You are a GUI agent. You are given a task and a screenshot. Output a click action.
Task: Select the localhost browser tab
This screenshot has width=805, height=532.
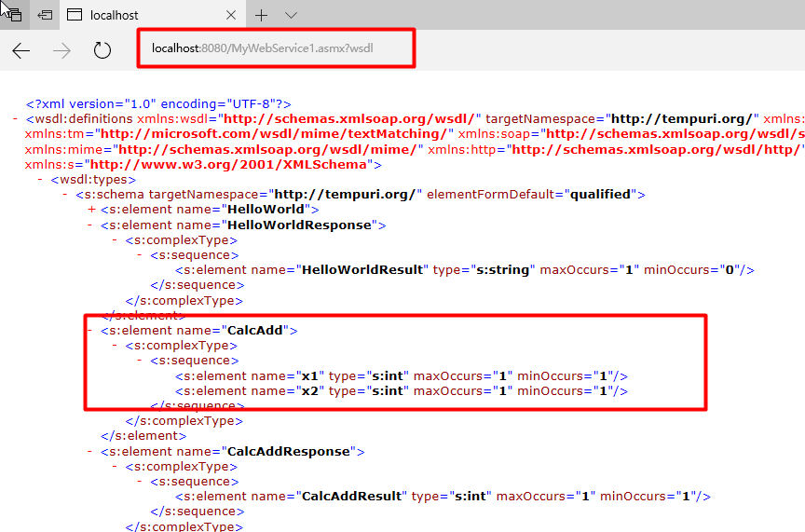[153, 15]
